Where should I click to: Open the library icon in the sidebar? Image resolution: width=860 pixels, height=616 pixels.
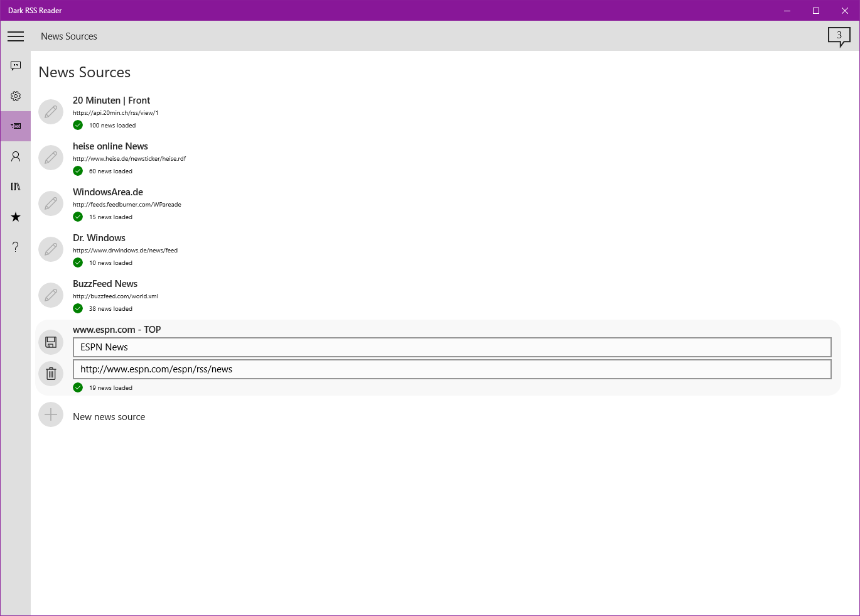coord(16,186)
